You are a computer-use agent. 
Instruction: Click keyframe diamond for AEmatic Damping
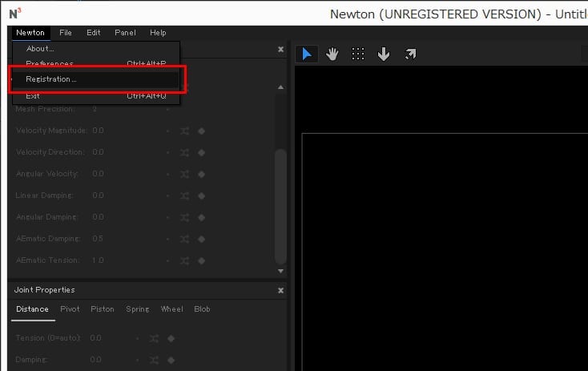click(201, 239)
